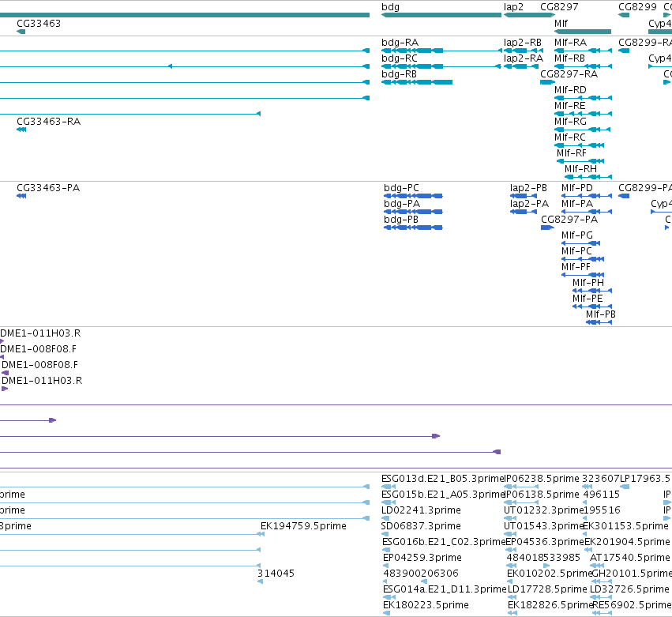Open the Mlf-RA transcript label
672x617 pixels.
(x=570, y=43)
